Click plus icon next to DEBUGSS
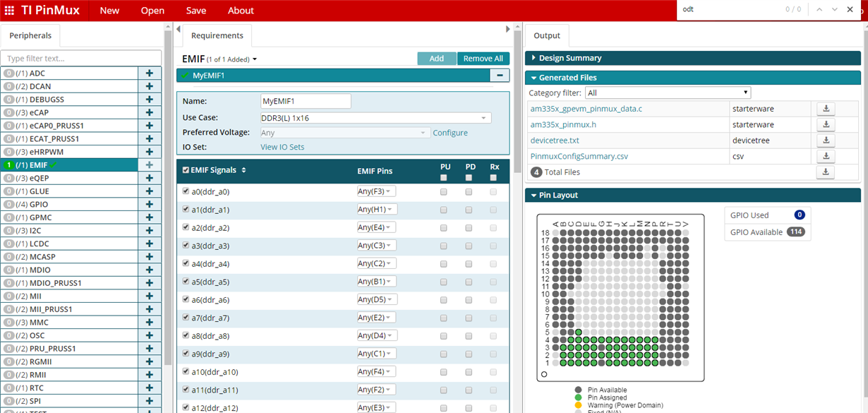 150,100
